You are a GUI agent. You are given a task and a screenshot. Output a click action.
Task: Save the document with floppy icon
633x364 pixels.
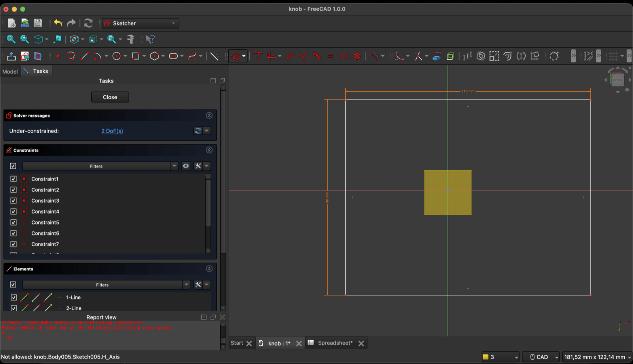38,23
